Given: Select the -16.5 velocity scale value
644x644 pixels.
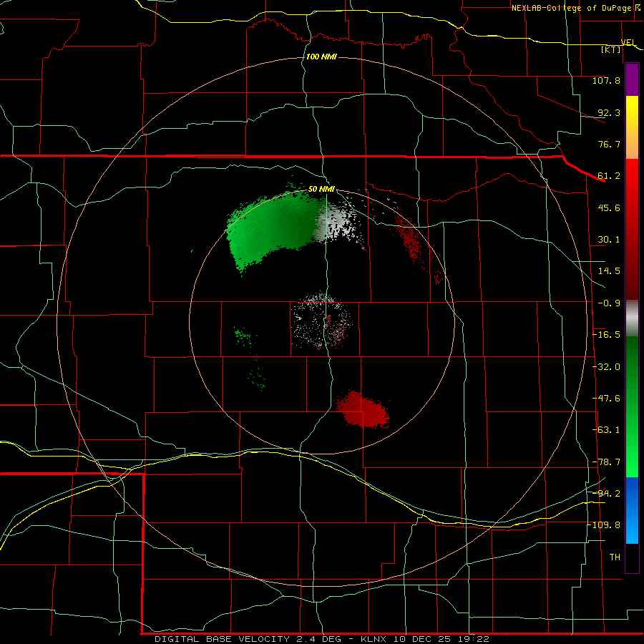Looking at the screenshot, I should (x=607, y=335).
